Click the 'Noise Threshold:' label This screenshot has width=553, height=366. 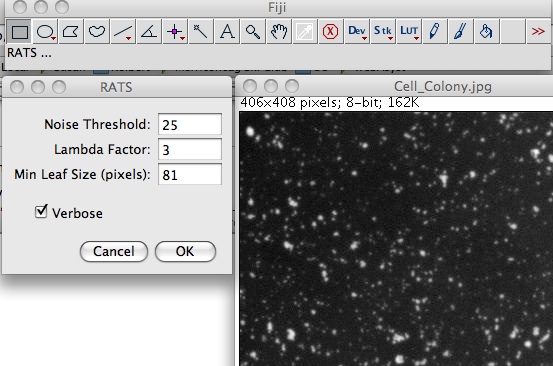(x=97, y=124)
